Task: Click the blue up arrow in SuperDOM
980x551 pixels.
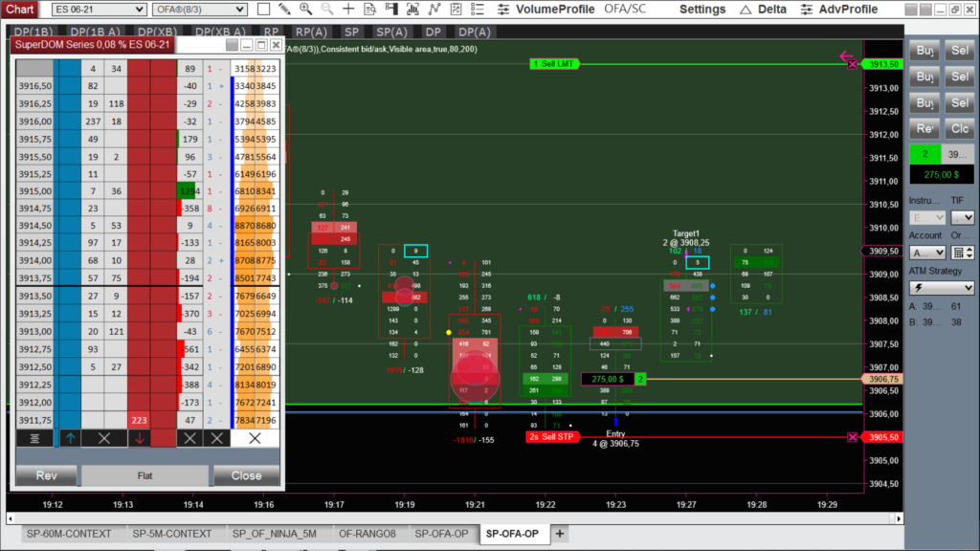Action: pos(70,438)
